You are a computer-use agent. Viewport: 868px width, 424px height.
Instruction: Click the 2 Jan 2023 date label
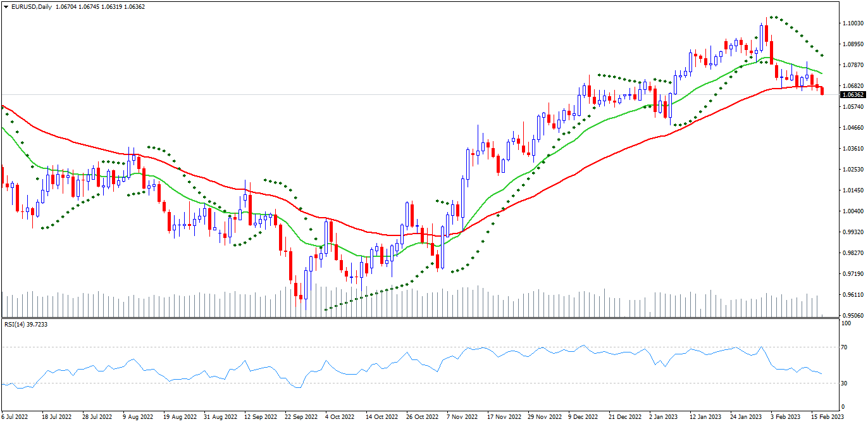(x=665, y=418)
